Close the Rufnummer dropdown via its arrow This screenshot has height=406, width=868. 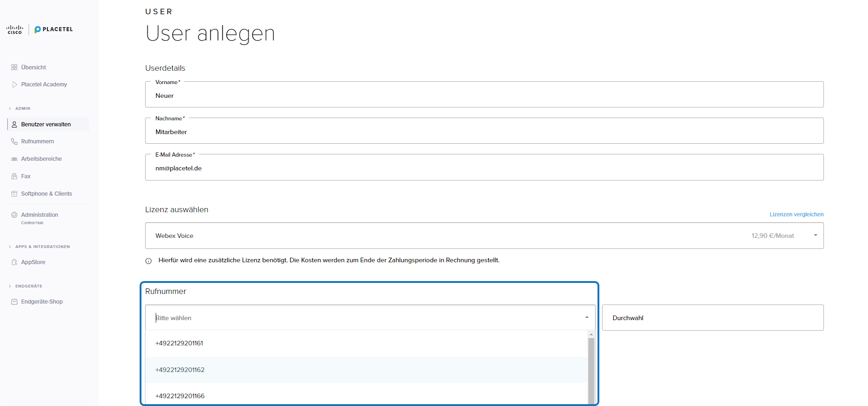point(586,317)
